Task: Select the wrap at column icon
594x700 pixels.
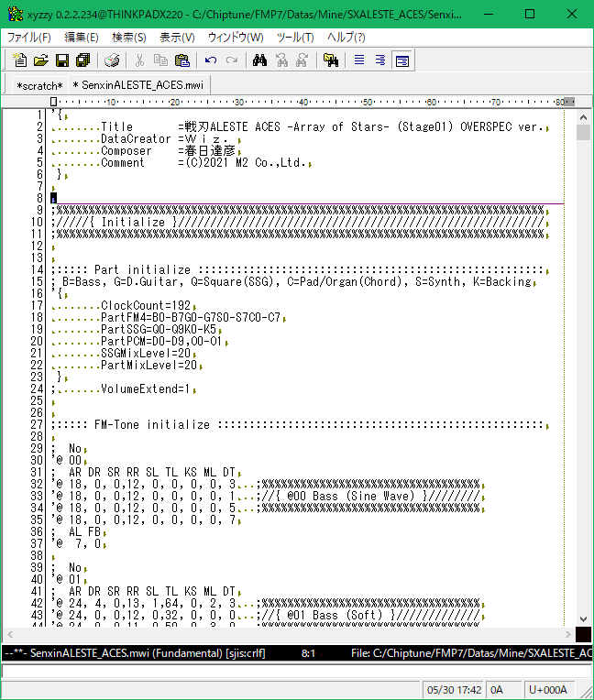Action: (380, 60)
